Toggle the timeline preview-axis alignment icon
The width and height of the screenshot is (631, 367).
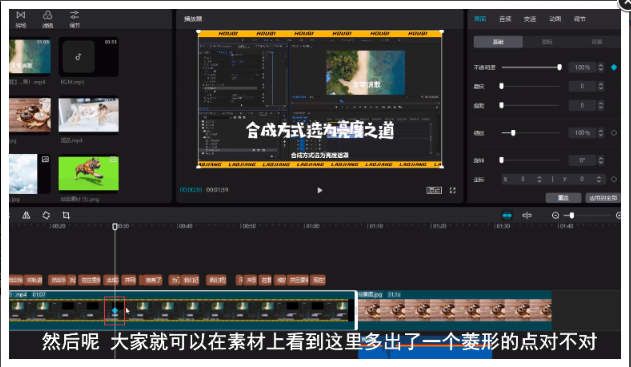[527, 216]
